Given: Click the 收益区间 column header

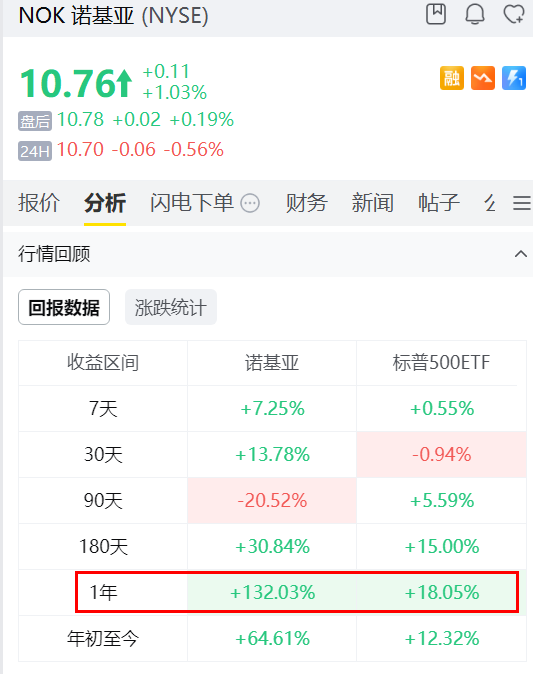Looking at the screenshot, I should (103, 362).
